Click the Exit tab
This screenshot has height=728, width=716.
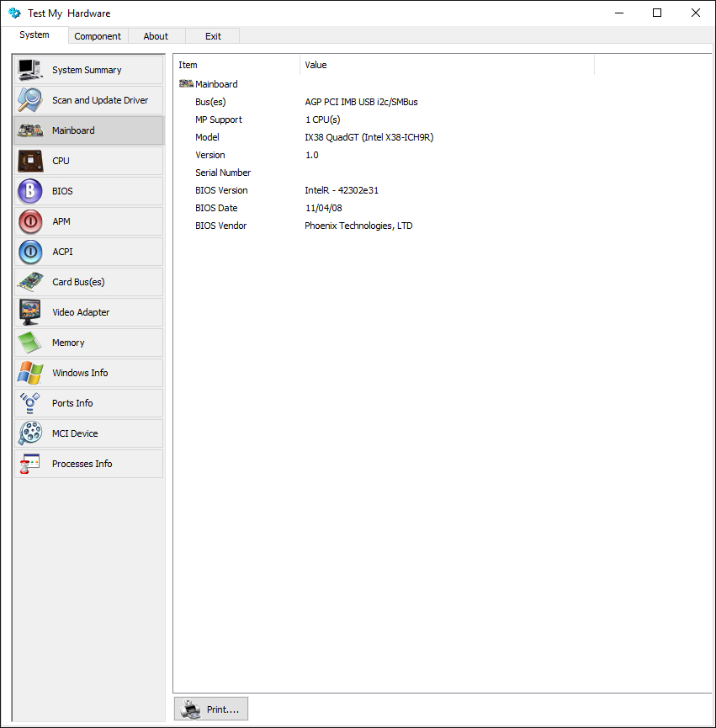[213, 36]
